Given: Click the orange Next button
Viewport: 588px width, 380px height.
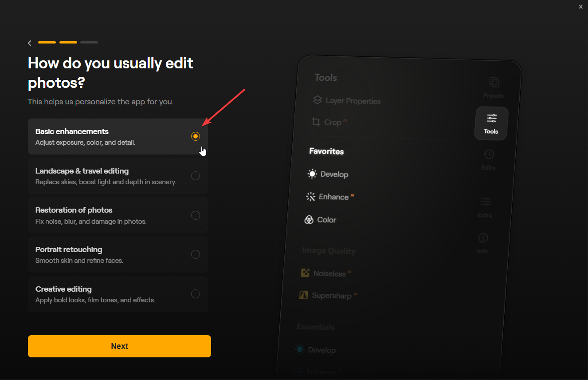Looking at the screenshot, I should pyautogui.click(x=119, y=346).
